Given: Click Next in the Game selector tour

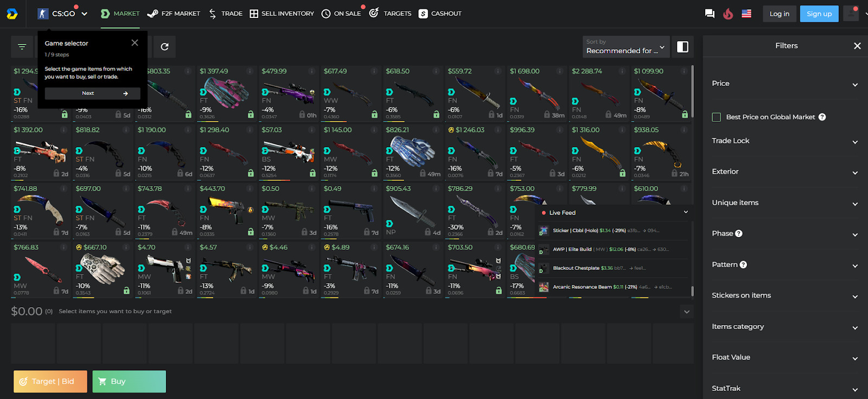Looking at the screenshot, I should [92, 93].
